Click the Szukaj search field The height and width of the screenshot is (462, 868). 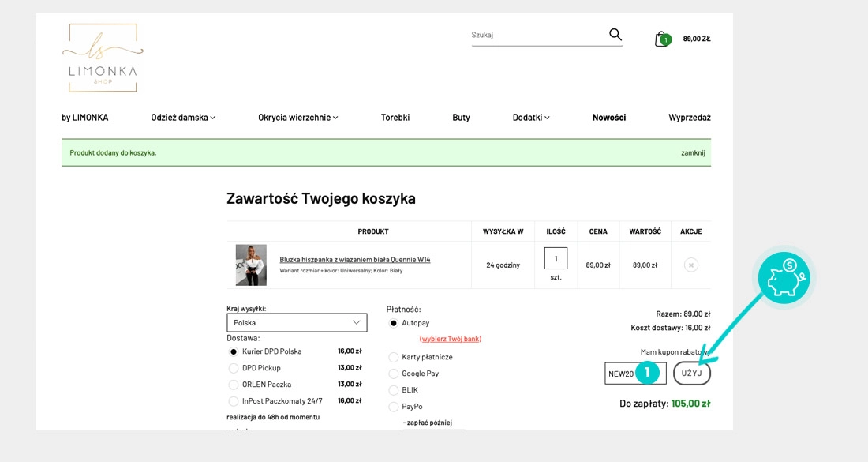(x=537, y=36)
